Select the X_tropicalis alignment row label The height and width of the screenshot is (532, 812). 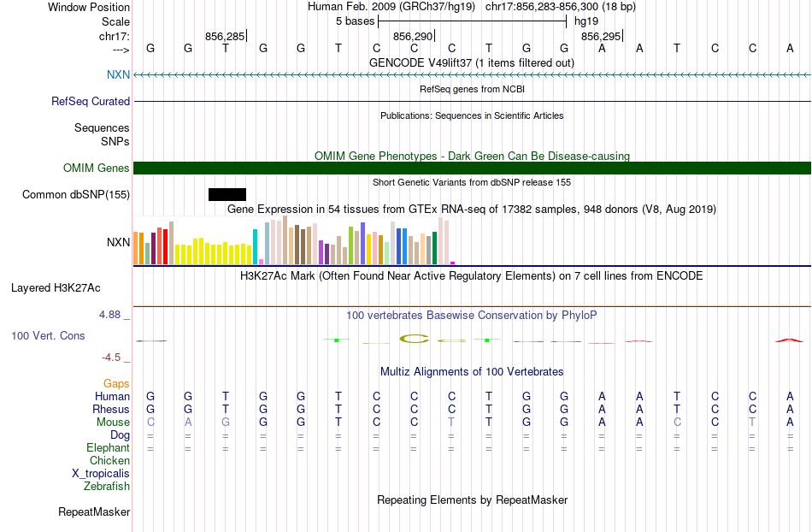pyautogui.click(x=101, y=474)
